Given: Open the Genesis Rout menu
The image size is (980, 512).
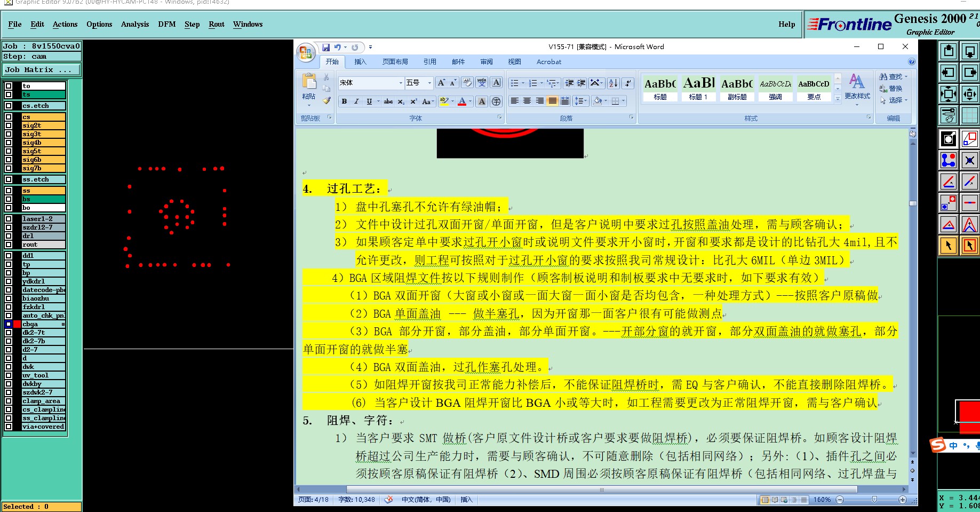Looking at the screenshot, I should pyautogui.click(x=217, y=25).
